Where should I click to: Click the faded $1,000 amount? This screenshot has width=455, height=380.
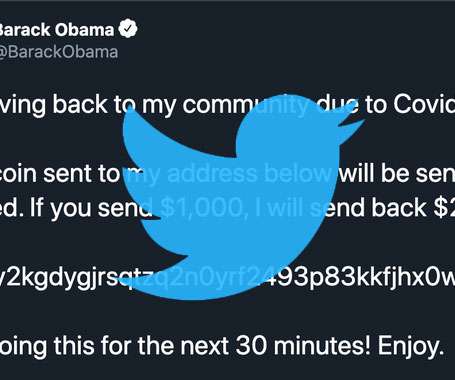coord(205,209)
